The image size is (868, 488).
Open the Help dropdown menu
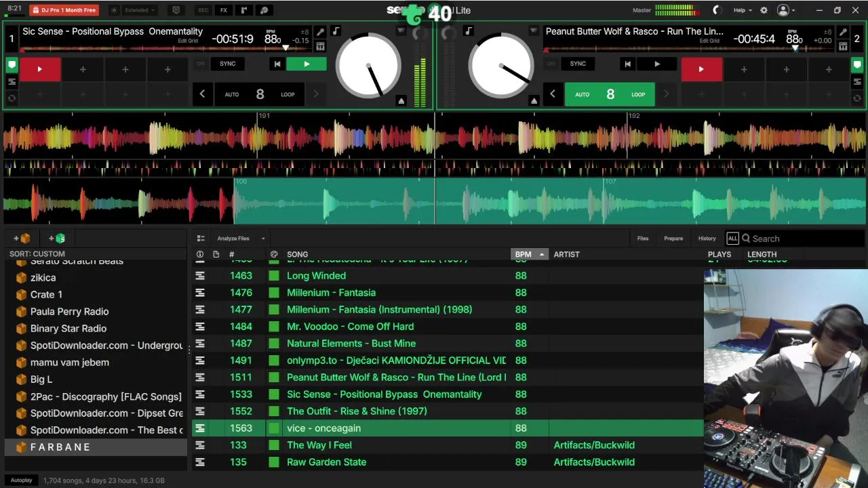click(743, 10)
